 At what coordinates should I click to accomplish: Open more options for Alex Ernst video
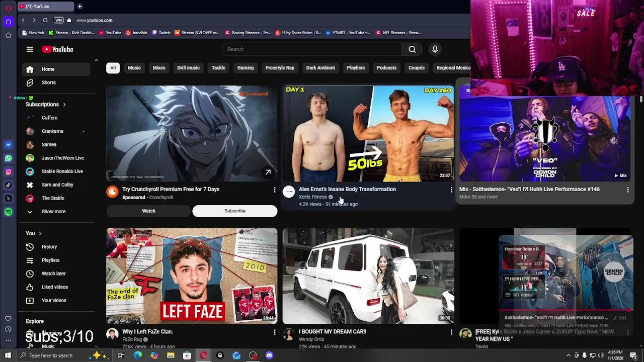coord(451,190)
